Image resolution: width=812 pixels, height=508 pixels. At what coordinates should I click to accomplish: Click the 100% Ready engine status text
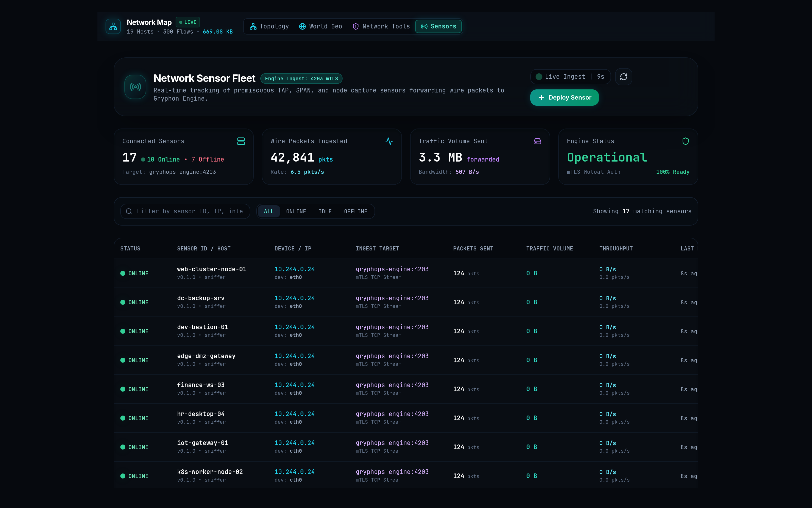click(x=673, y=172)
